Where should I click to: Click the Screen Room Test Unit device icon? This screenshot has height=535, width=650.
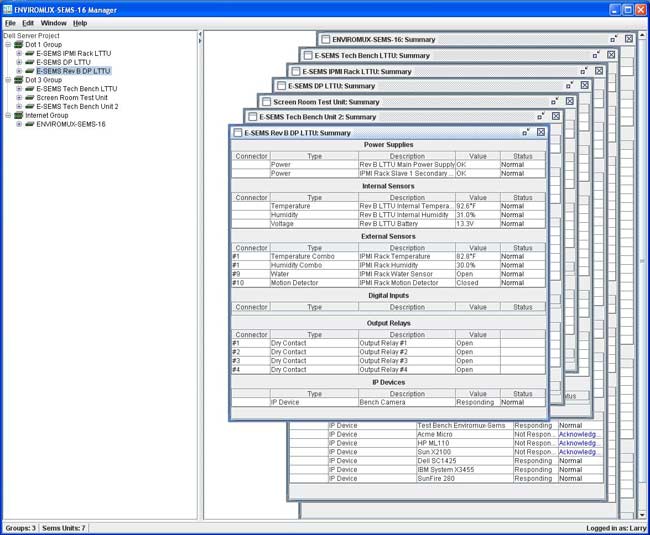(30, 97)
